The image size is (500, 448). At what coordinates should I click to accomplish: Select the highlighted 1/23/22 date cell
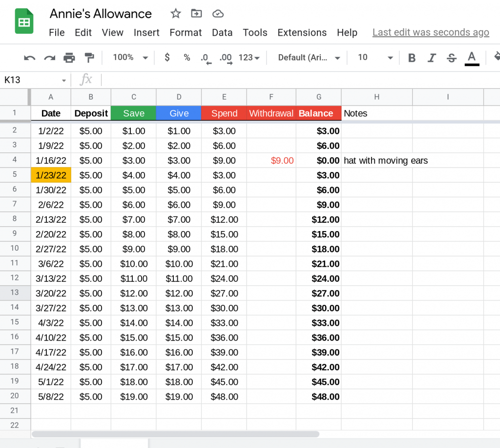(51, 175)
